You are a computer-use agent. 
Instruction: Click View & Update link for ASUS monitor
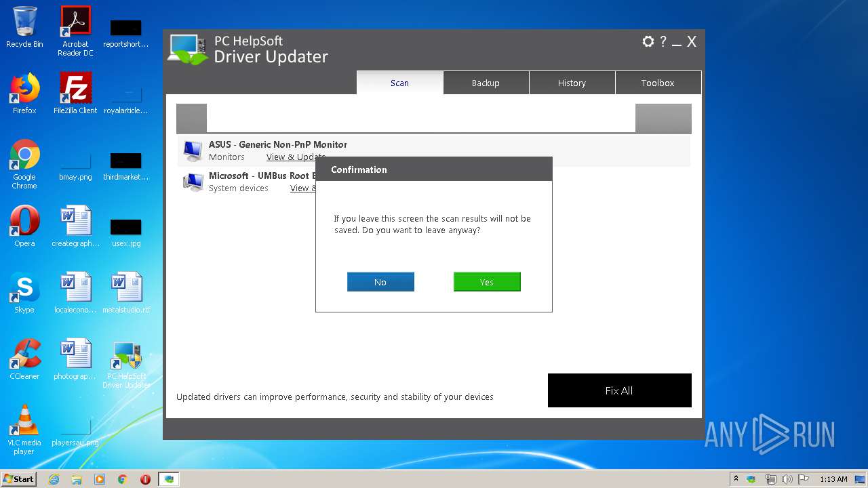tap(296, 157)
